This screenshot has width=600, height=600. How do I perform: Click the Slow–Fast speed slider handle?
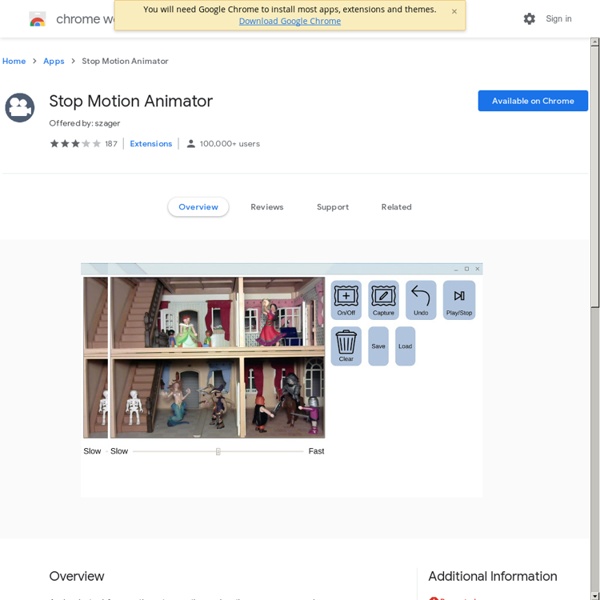218,452
